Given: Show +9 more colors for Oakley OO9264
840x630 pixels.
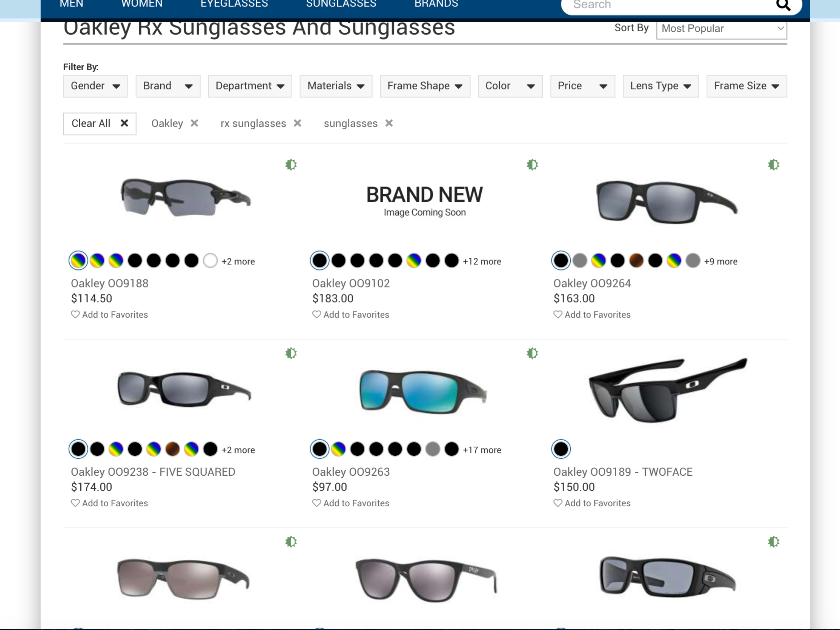Looking at the screenshot, I should tap(721, 261).
